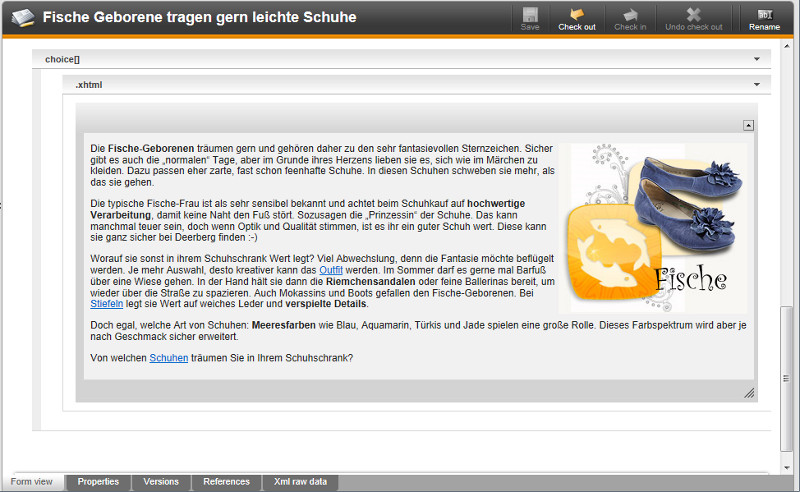This screenshot has height=492, width=800.
Task: Click the small collapse arrow above the Fische image
Action: point(748,125)
